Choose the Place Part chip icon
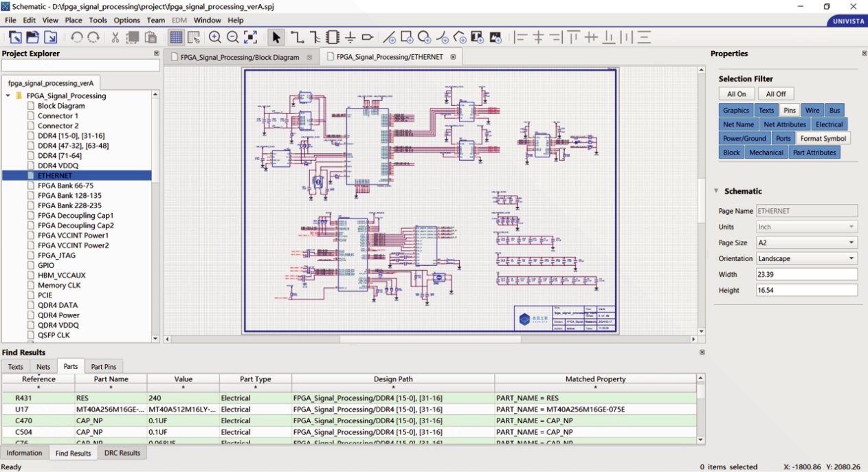This screenshot has height=472, width=868. (333, 37)
